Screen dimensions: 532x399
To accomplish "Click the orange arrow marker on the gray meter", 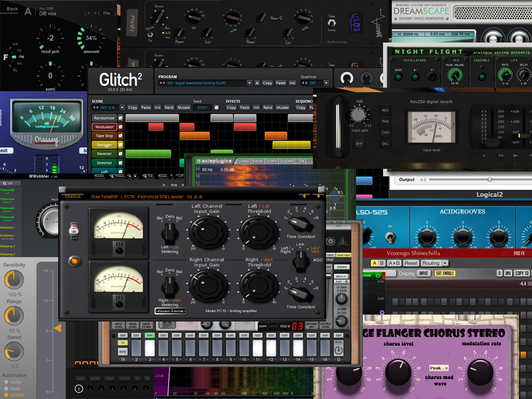I will [58, 328].
